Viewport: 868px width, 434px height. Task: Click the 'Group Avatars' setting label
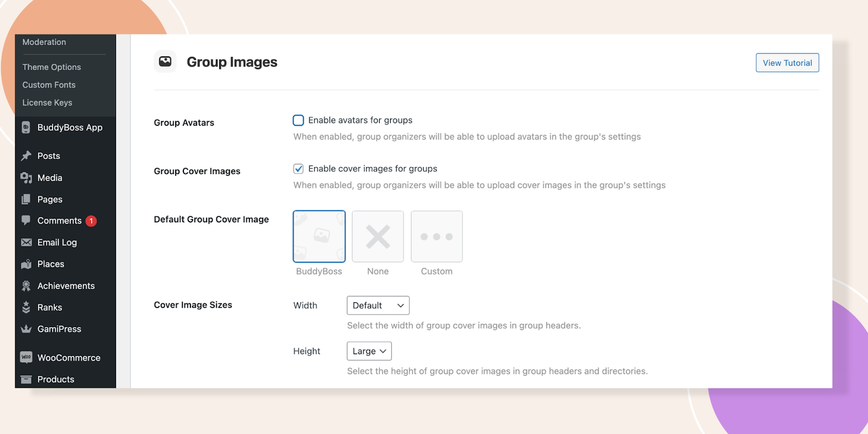(184, 123)
